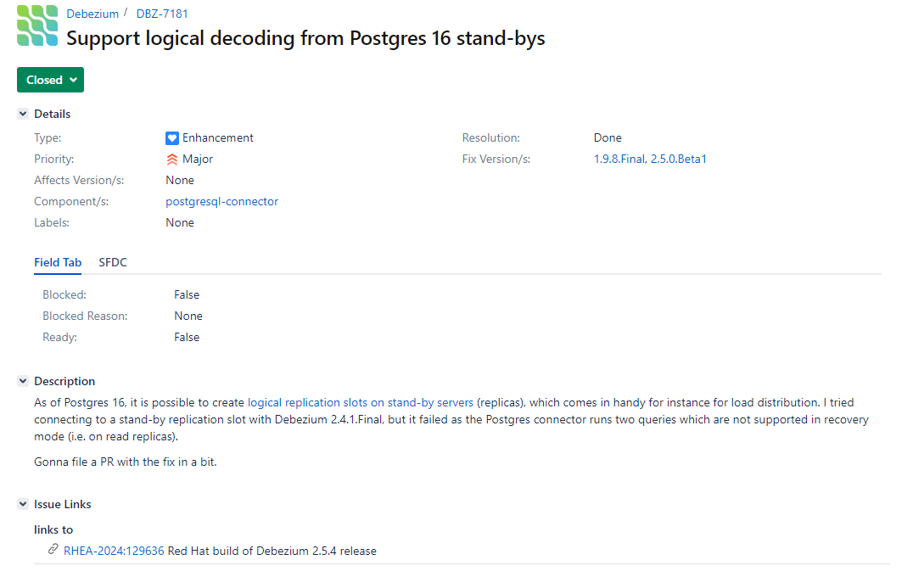The image size is (913, 588).
Task: Open the PR link in the description
Action: coord(107,462)
